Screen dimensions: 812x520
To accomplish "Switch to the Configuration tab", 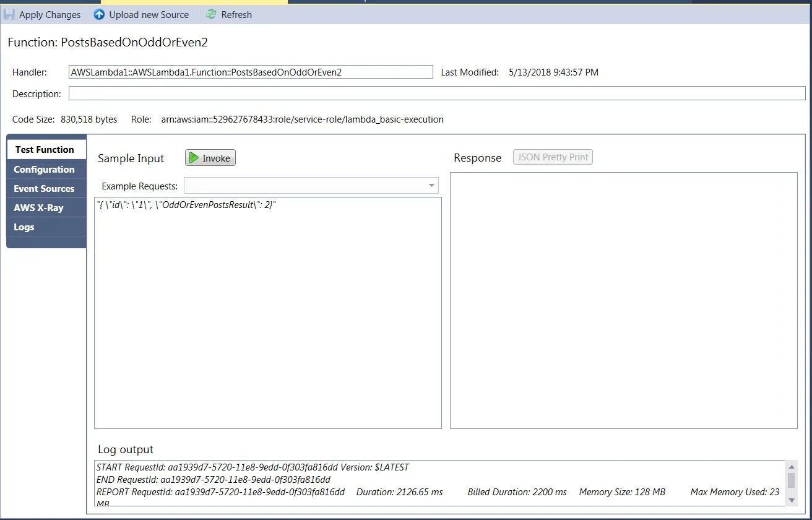I will click(x=46, y=169).
